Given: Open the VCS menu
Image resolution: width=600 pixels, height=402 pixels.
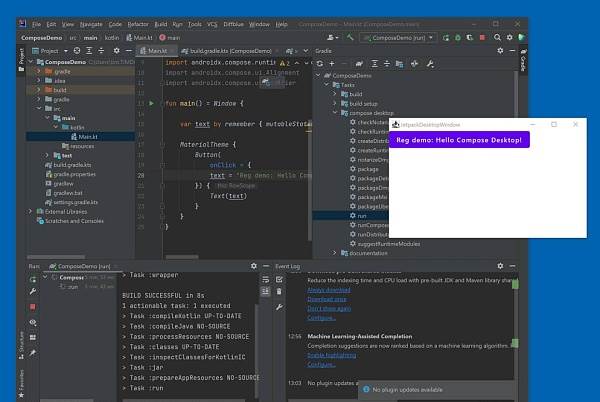Looking at the screenshot, I should (x=212, y=24).
